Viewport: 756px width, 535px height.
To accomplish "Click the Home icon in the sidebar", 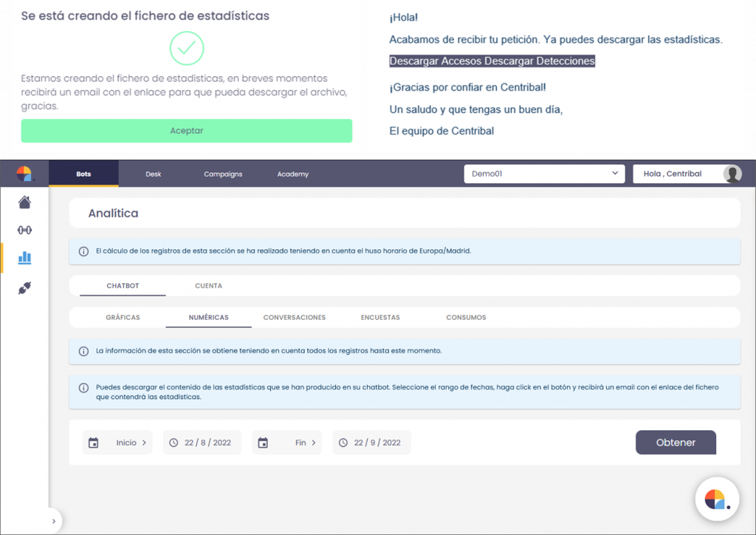I will point(24,202).
